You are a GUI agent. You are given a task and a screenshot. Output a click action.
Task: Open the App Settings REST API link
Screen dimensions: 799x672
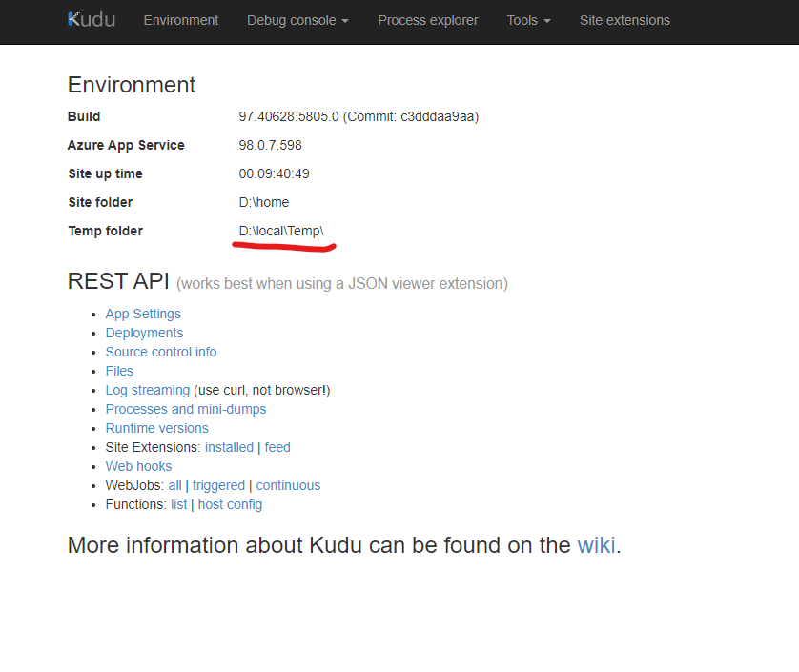point(142,314)
